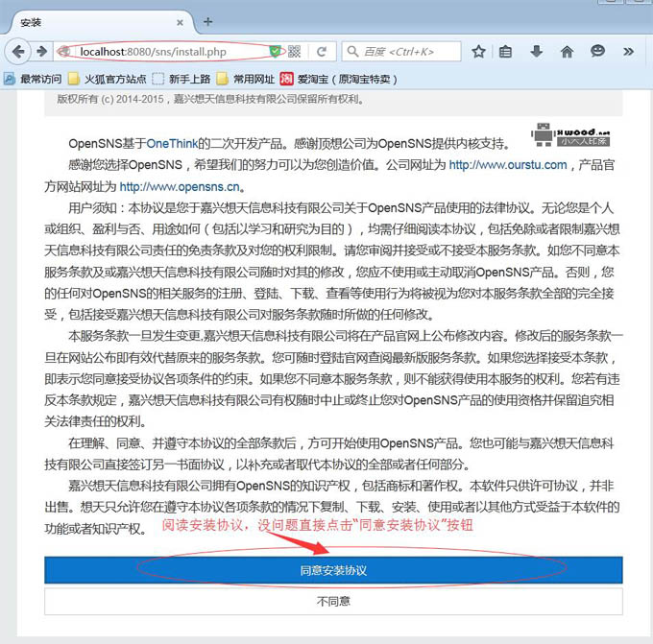Open the 常用网址 bookmark folder

tap(245, 79)
